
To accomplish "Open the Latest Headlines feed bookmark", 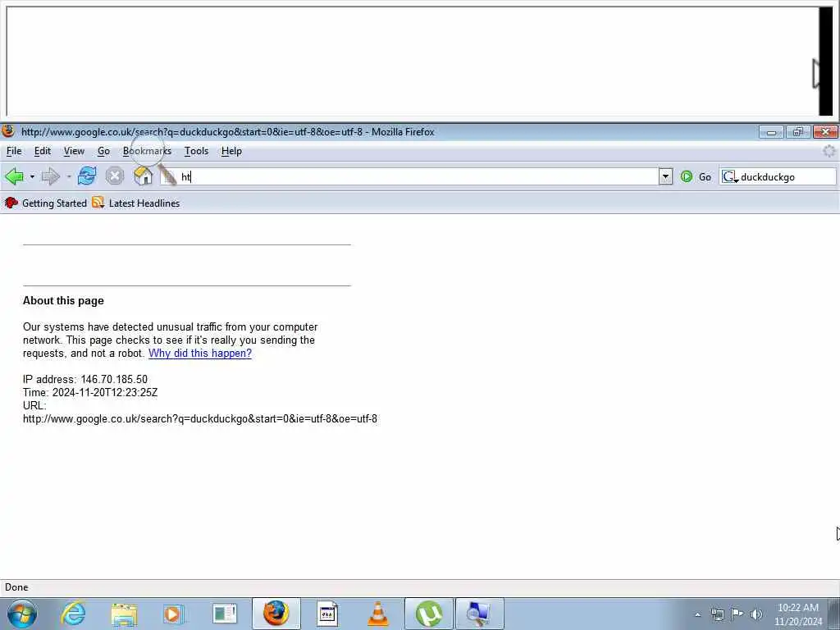I will coord(135,203).
